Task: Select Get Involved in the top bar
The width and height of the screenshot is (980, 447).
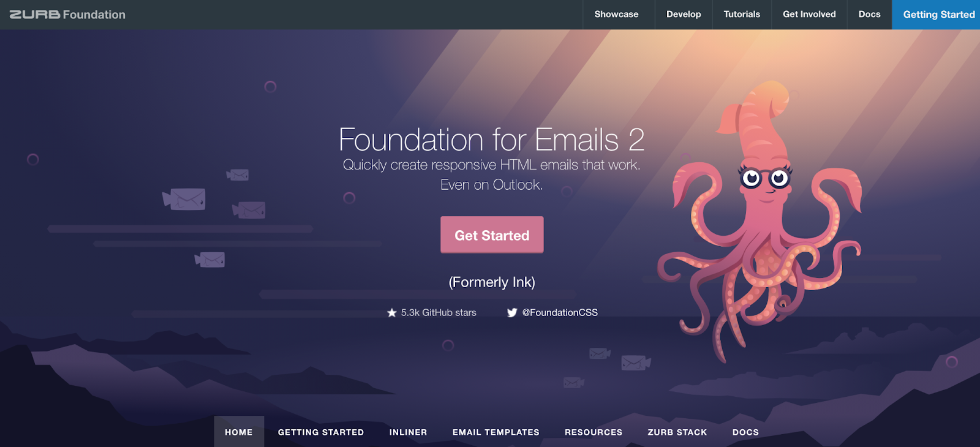Action: tap(809, 14)
